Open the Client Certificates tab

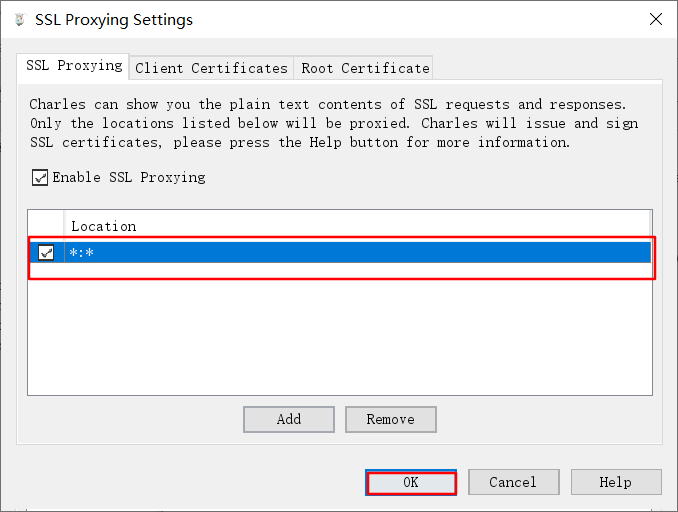click(211, 68)
